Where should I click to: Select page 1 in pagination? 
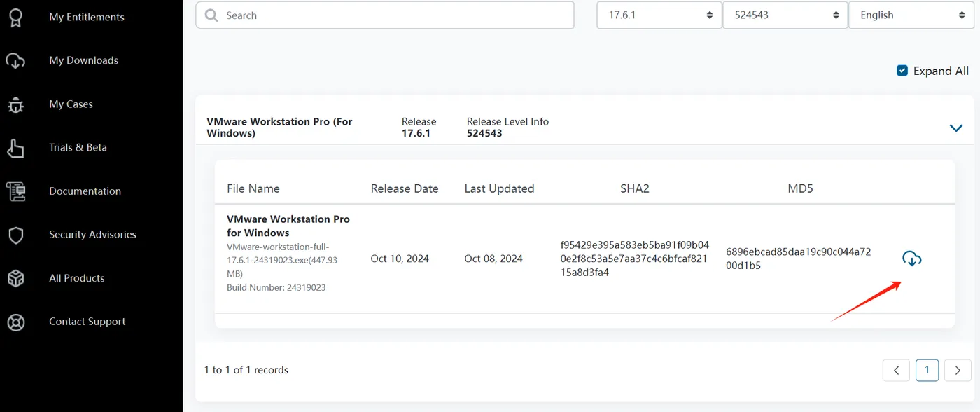(927, 370)
